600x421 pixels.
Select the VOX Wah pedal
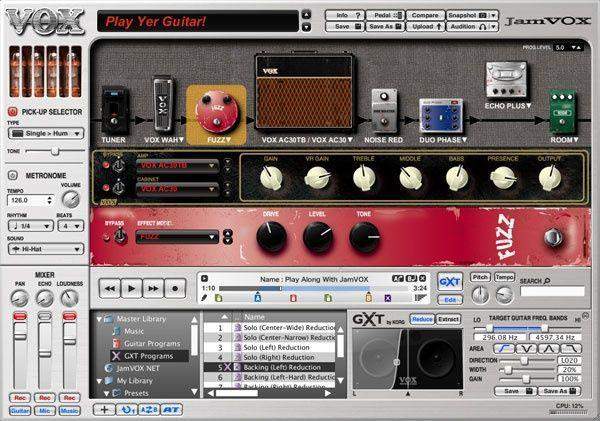163,104
